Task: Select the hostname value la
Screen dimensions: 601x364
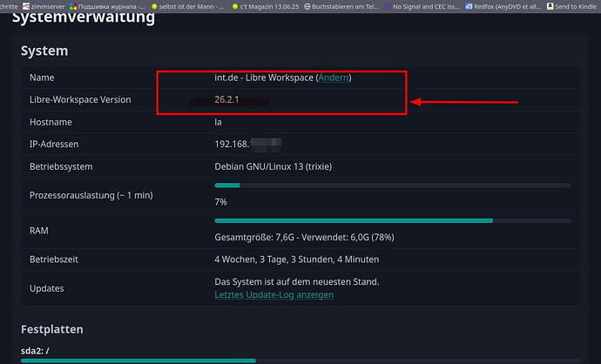Action: pos(218,122)
